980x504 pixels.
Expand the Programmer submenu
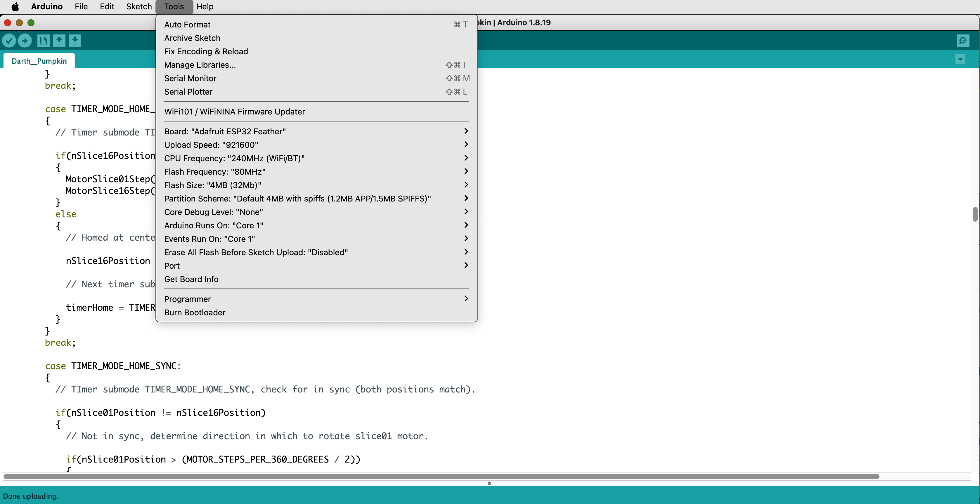pyautogui.click(x=316, y=299)
